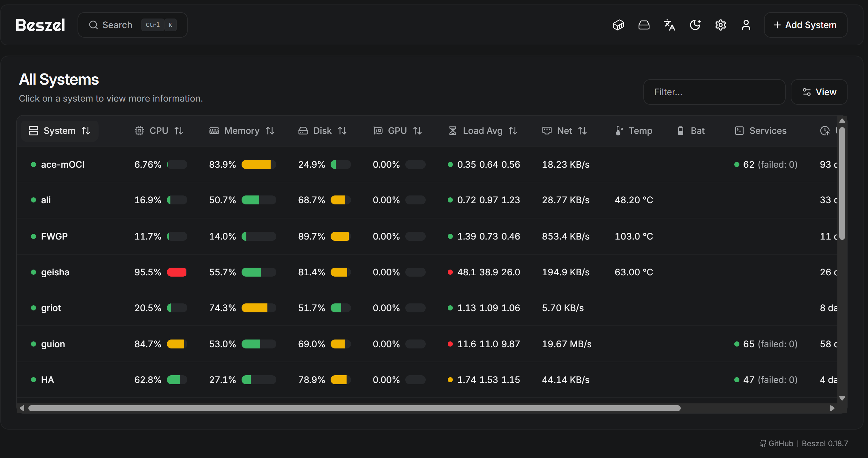
Task: Click guion's 65 (failed: 0) services
Action: [766, 344]
